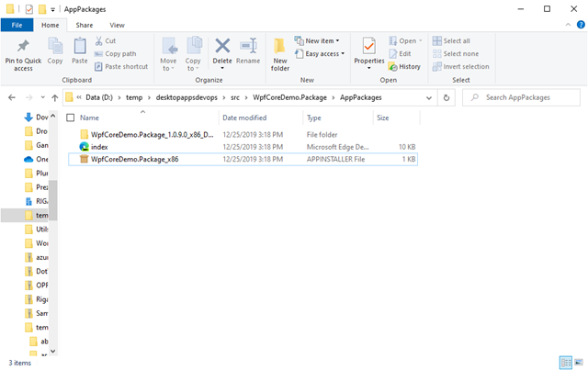Switch to the View tab
Screen dimensions: 588x370
117,25
